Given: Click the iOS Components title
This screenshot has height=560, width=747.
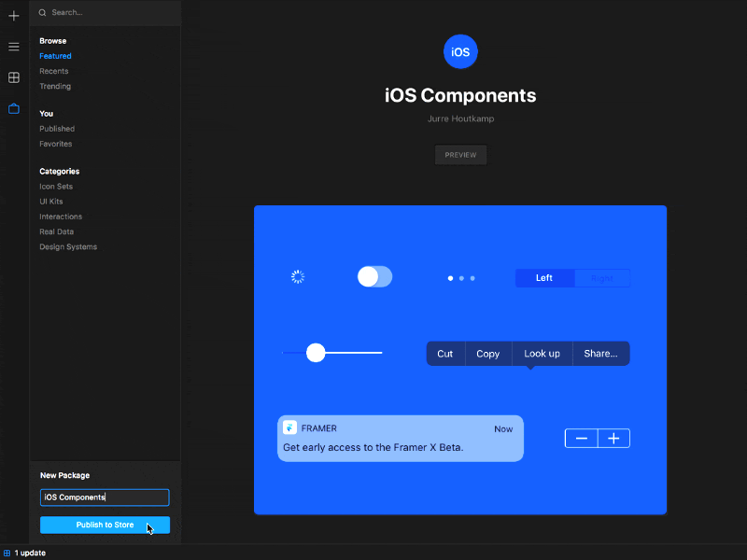Looking at the screenshot, I should pyautogui.click(x=460, y=95).
